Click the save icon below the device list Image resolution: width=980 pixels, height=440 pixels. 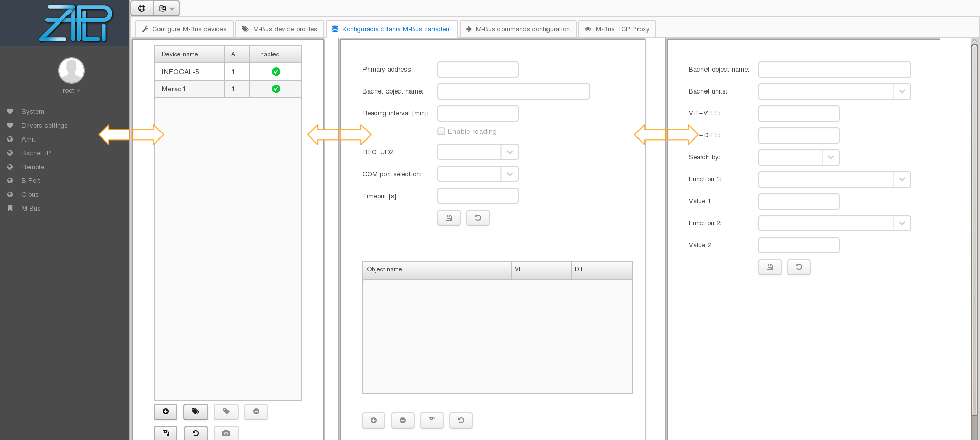click(166, 433)
